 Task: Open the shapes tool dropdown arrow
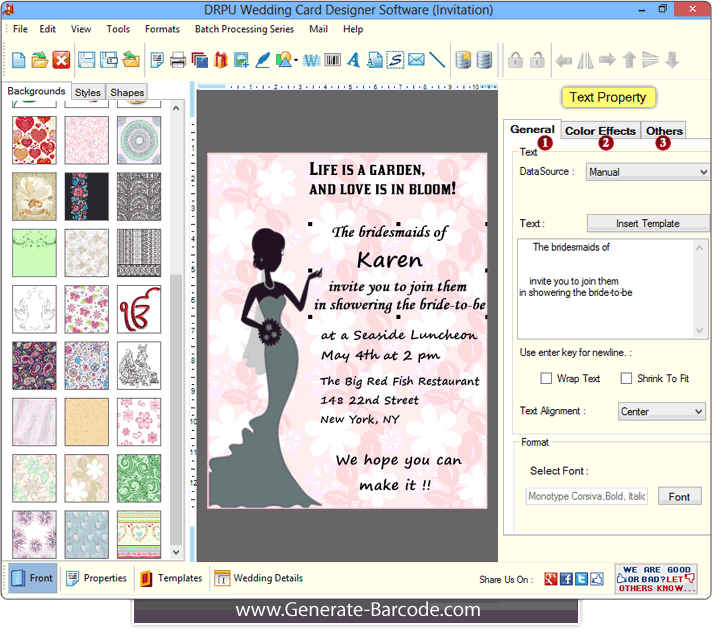tap(296, 60)
